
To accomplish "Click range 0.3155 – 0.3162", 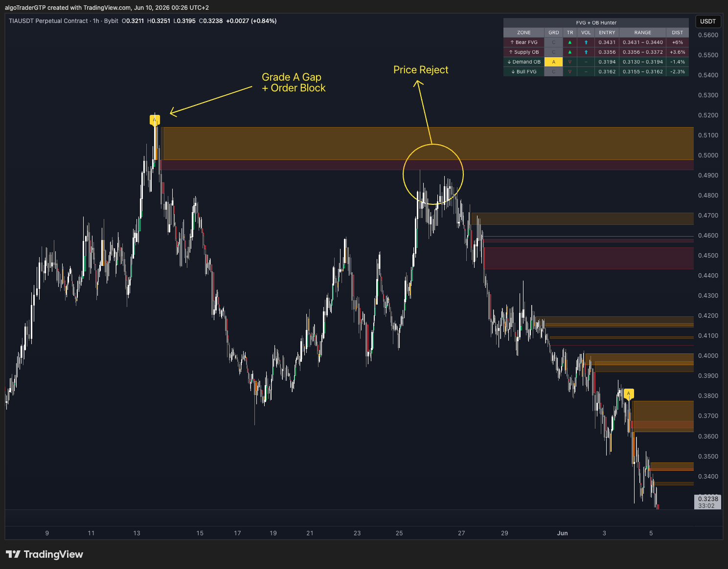I will [643, 72].
